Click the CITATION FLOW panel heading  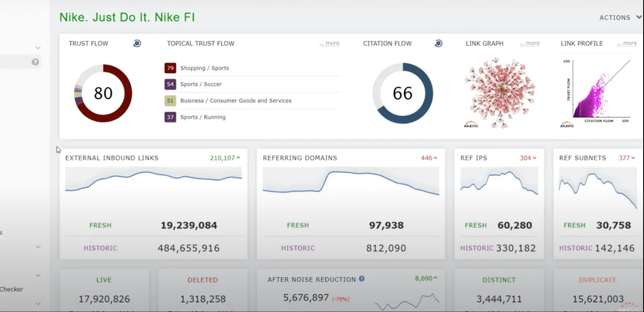[x=387, y=43]
